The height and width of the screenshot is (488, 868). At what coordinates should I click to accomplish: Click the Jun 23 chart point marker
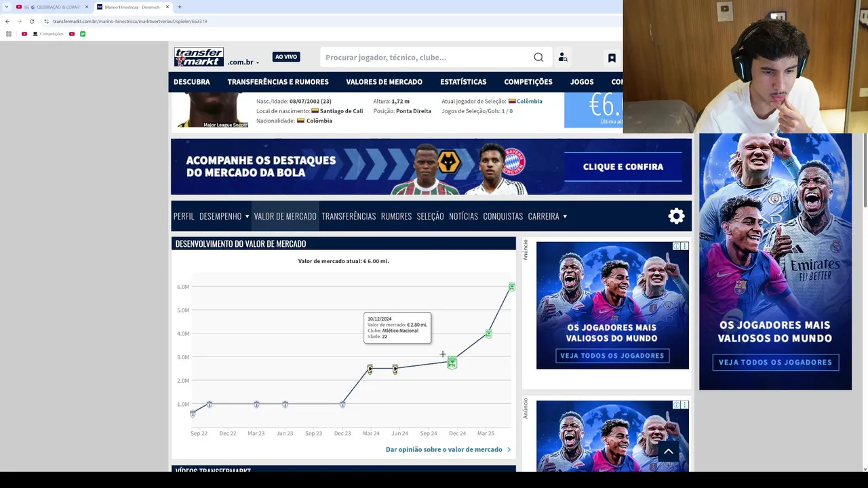coord(285,405)
